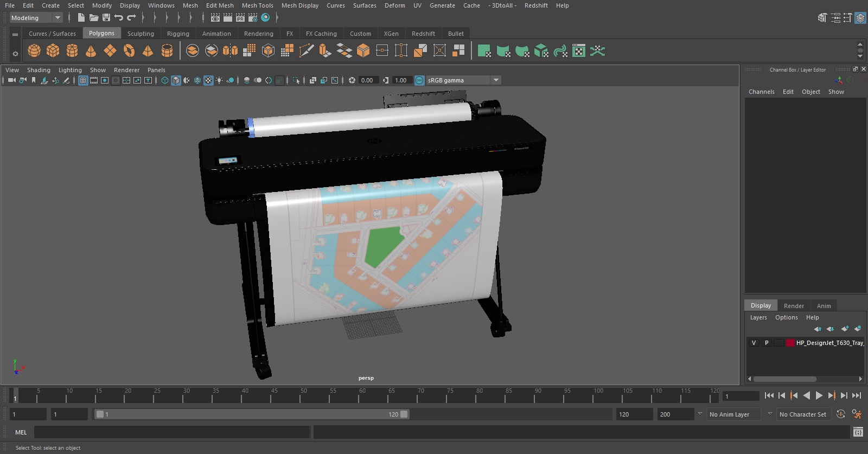The height and width of the screenshot is (454, 868).
Task: Toggle visibility V of HP_DesignJet layer
Action: (754, 343)
